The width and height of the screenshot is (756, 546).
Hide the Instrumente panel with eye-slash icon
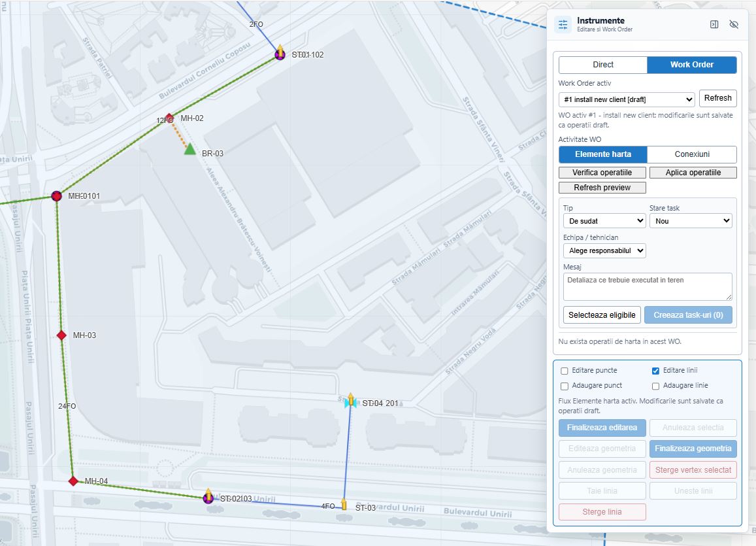click(x=734, y=25)
